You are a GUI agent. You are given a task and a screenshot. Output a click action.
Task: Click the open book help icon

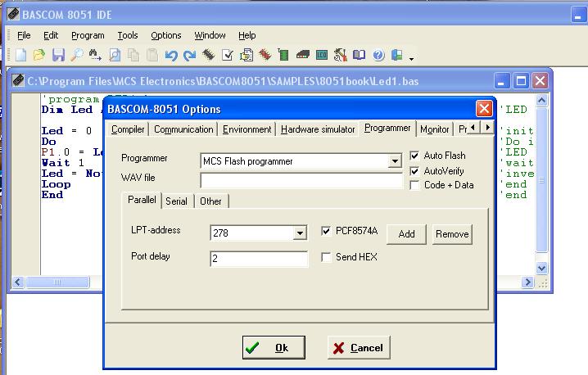360,55
